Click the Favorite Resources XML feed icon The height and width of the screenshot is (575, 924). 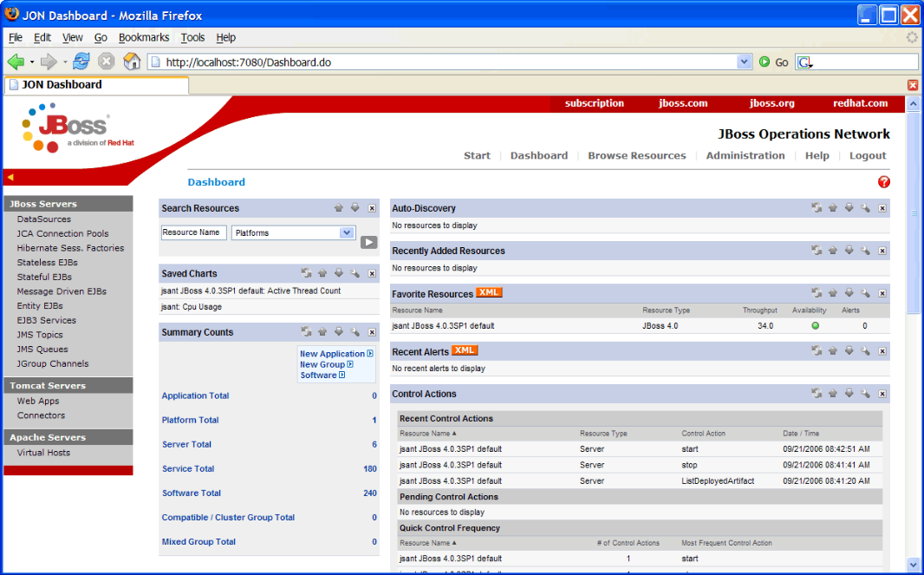point(489,293)
